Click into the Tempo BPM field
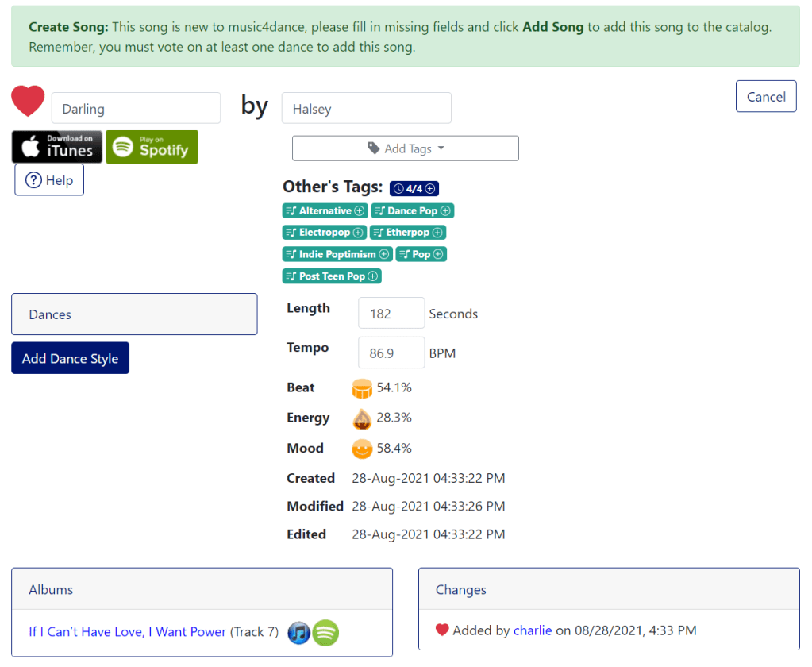Image resolution: width=812 pixels, height=667 pixels. (x=391, y=353)
